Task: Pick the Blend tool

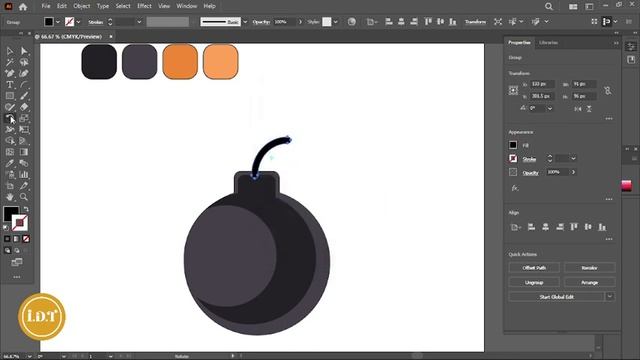Action: 24,163
